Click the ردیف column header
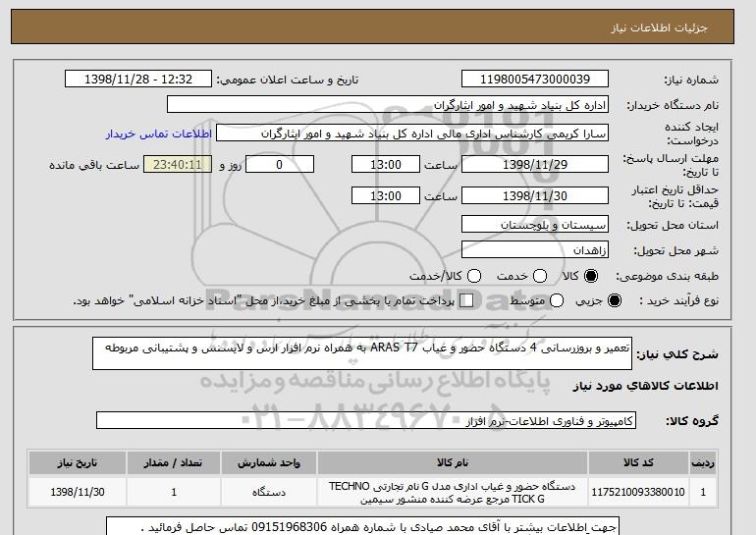Image resolution: width=756 pixels, height=535 pixels. point(703,462)
